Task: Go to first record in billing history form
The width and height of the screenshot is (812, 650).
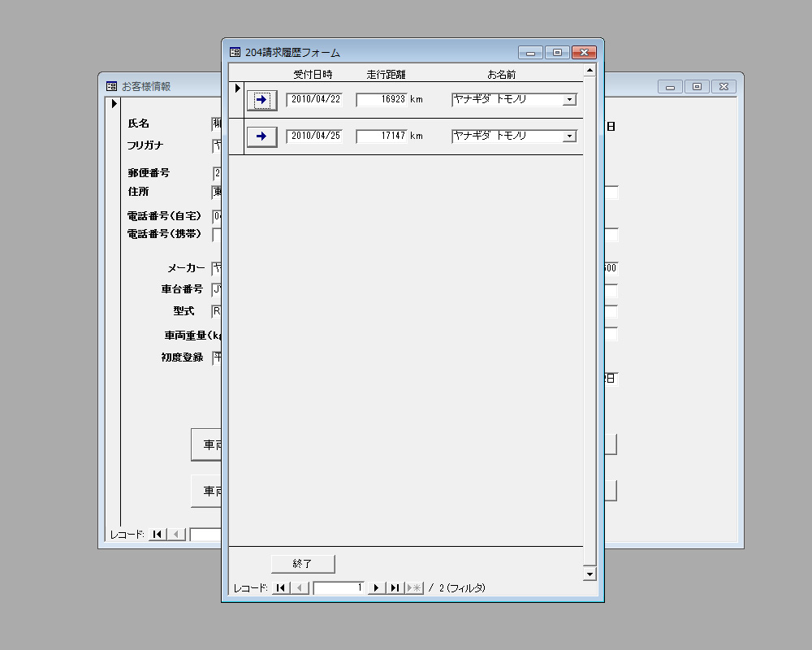Action: [x=280, y=587]
